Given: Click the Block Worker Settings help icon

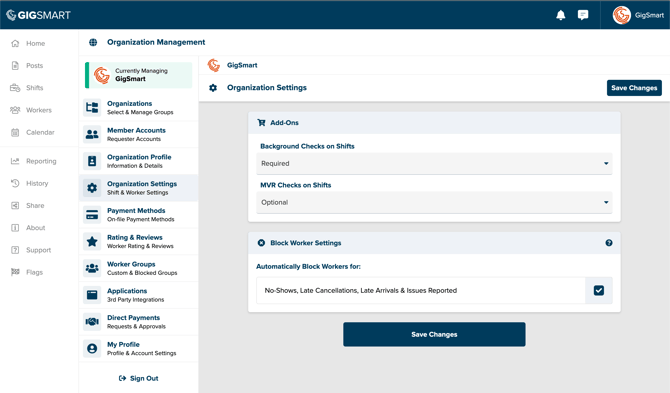Looking at the screenshot, I should (x=609, y=243).
